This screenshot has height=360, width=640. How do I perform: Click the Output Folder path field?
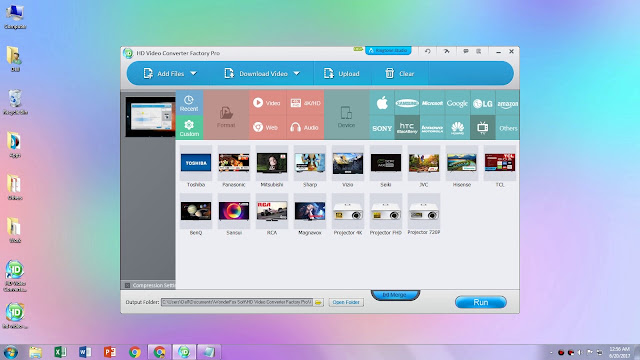click(x=237, y=302)
